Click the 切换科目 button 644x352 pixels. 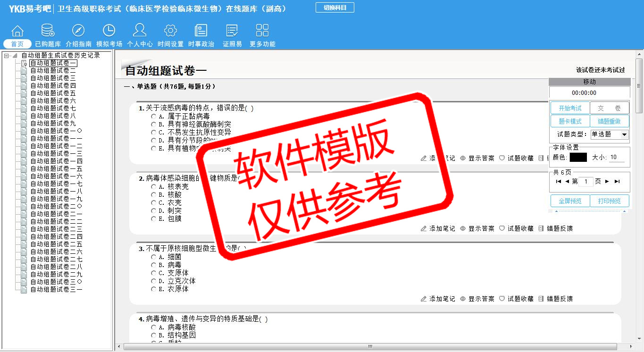[x=335, y=8]
